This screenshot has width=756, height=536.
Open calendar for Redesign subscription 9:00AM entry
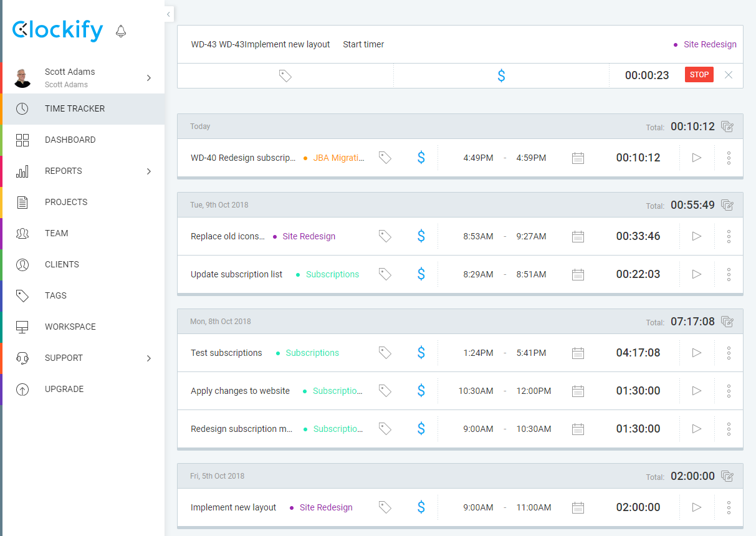(x=578, y=429)
